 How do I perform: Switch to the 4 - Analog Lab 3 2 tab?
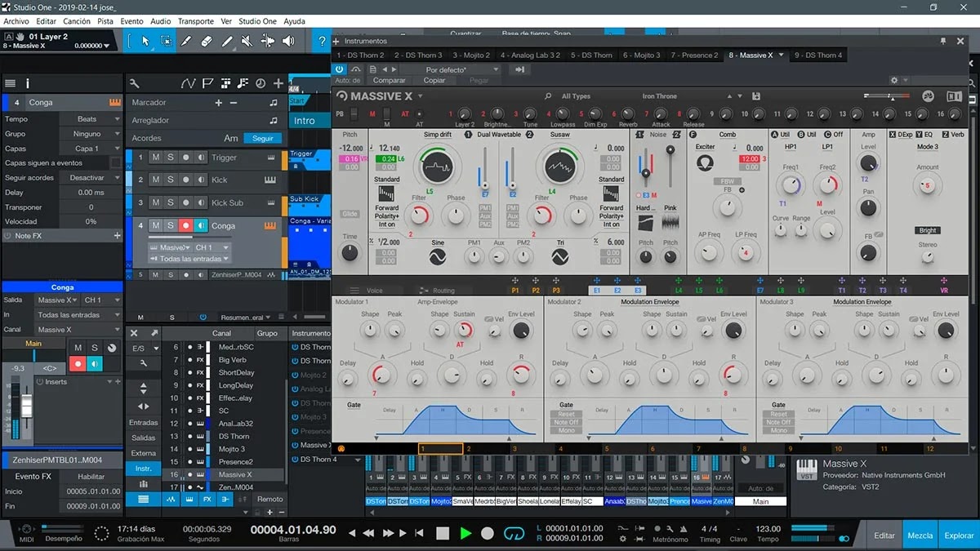pos(531,55)
